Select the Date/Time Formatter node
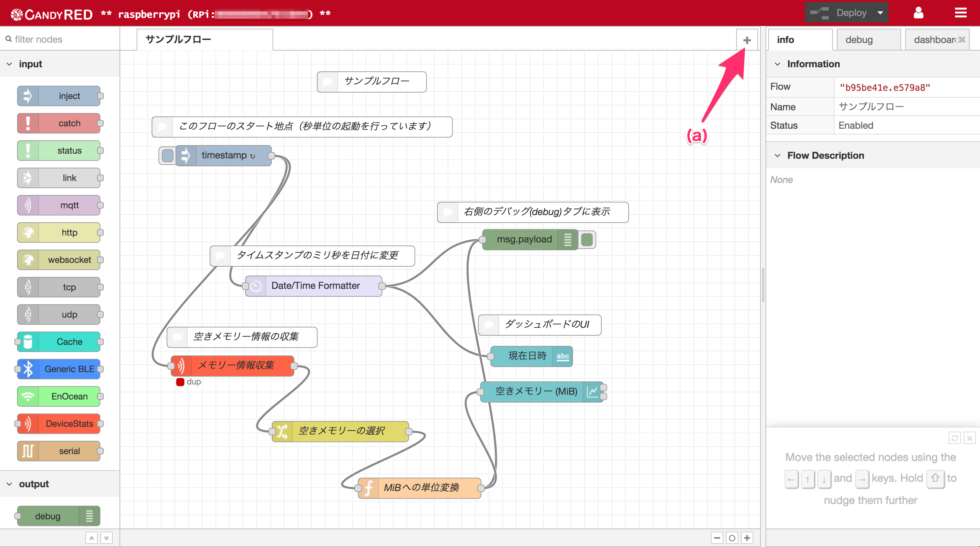The height and width of the screenshot is (547, 980). pyautogui.click(x=314, y=286)
